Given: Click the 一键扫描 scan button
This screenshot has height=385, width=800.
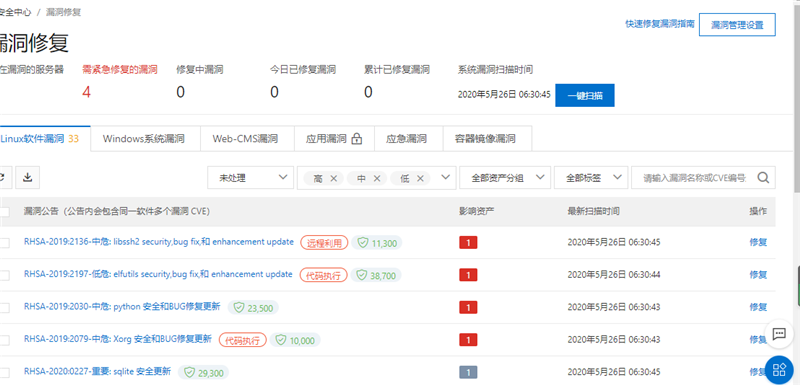Looking at the screenshot, I should tap(585, 95).
